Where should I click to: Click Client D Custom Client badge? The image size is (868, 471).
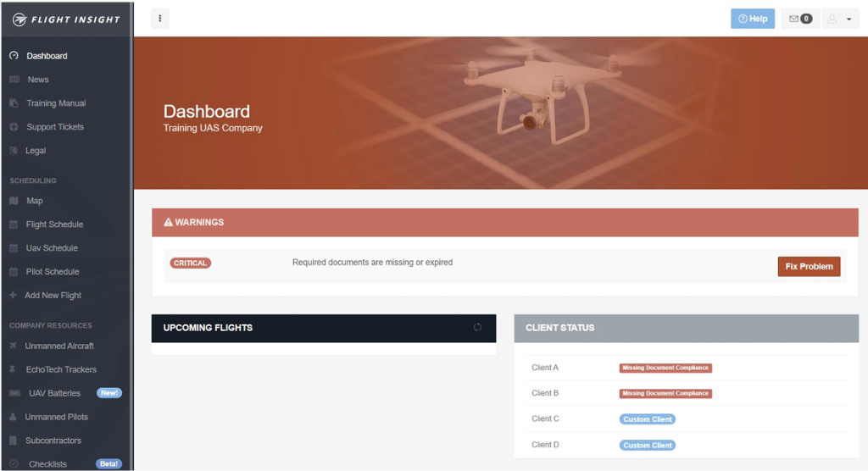click(x=647, y=445)
